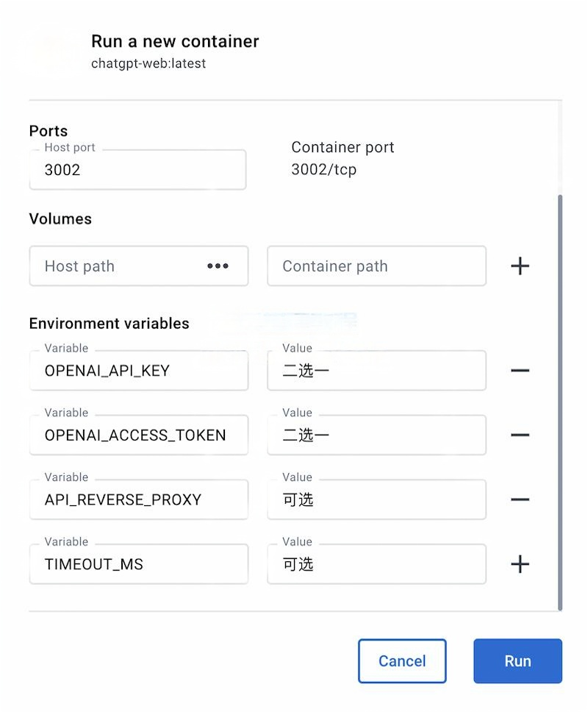Add another volume with plus icon

(x=520, y=266)
